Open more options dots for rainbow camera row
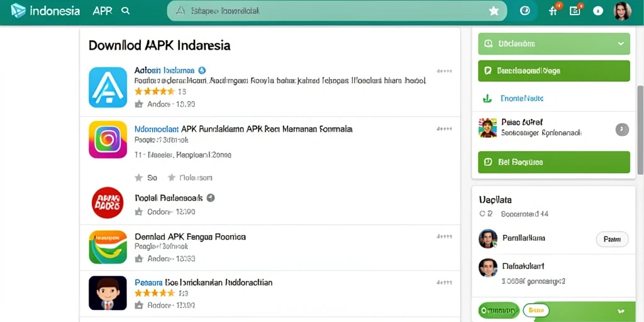This screenshot has height=322, width=644. [x=444, y=128]
